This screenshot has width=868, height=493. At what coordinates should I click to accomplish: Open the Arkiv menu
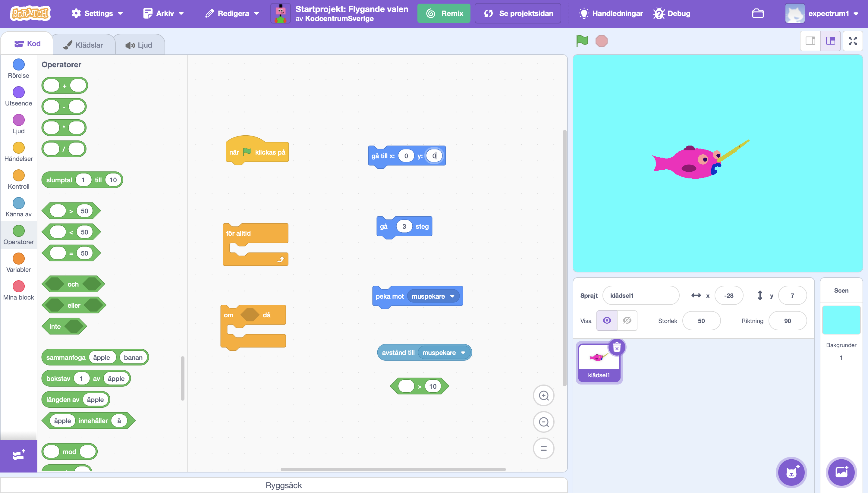(x=164, y=14)
